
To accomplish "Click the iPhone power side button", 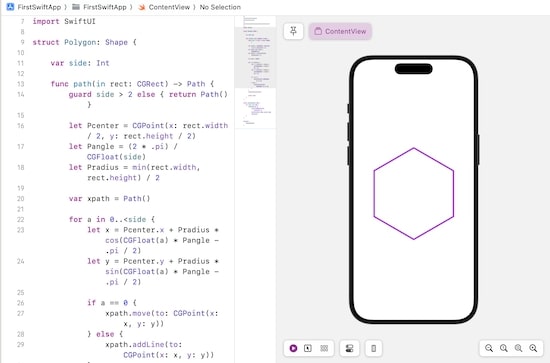I will 478,150.
